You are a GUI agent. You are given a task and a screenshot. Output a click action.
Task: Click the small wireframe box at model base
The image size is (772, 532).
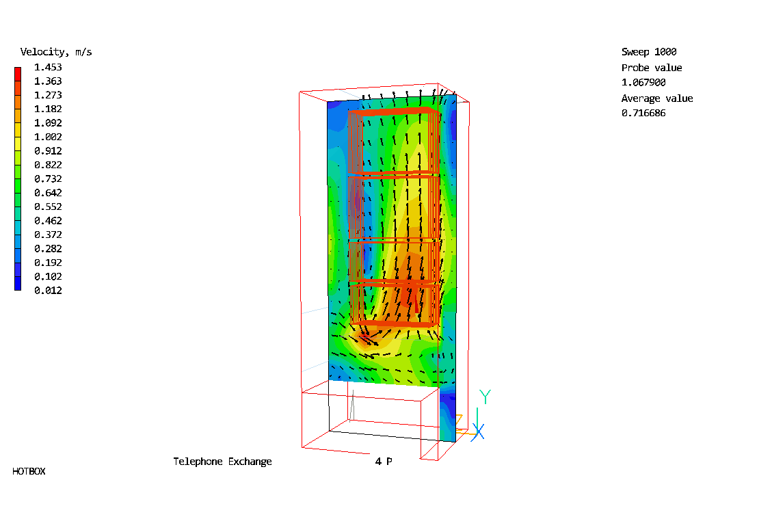(369, 421)
